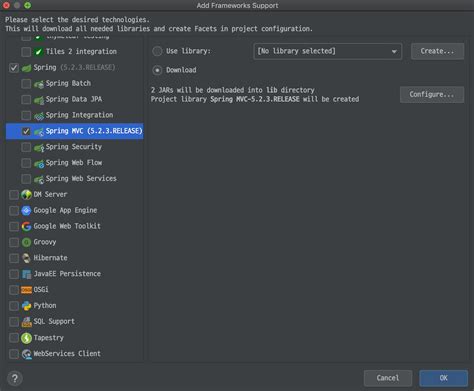Click the Groovy framework icon

(26, 242)
